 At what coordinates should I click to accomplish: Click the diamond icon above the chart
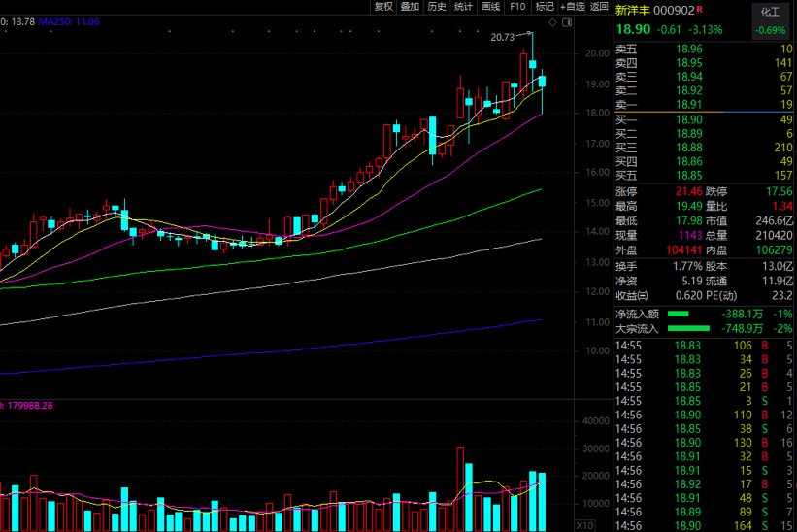(549, 21)
